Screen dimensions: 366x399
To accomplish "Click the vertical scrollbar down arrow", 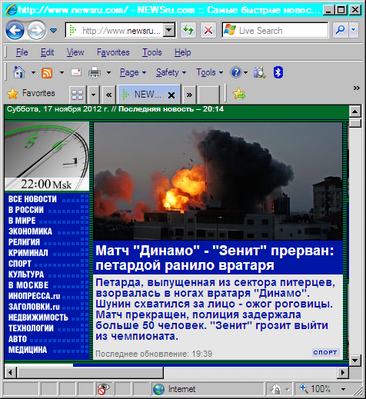I will tap(354, 360).
